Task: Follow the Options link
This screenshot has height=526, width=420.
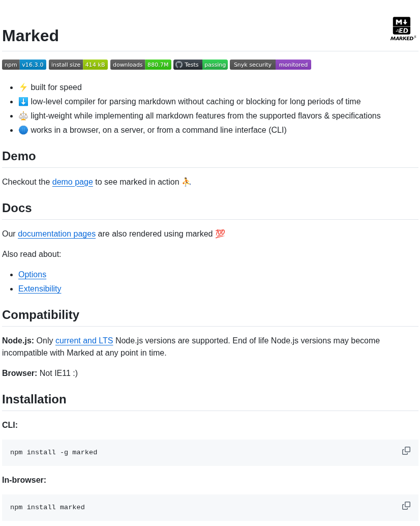Action: (32, 275)
